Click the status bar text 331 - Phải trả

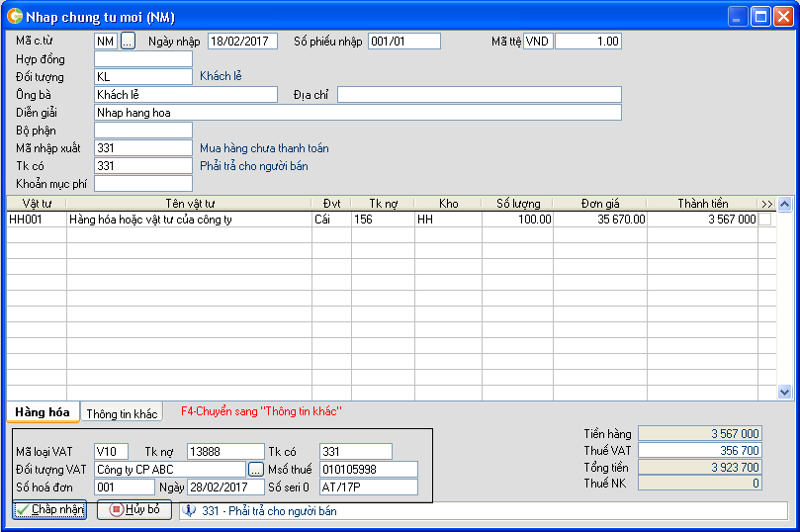(269, 510)
